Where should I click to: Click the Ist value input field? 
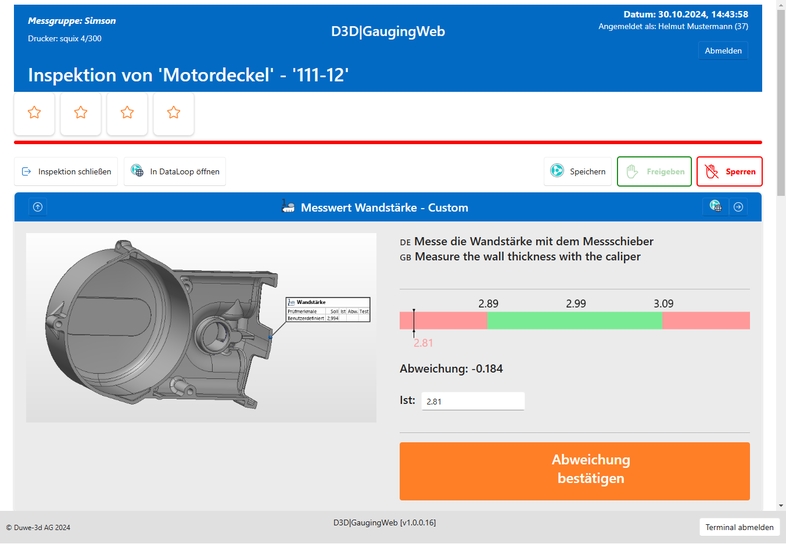tap(473, 401)
